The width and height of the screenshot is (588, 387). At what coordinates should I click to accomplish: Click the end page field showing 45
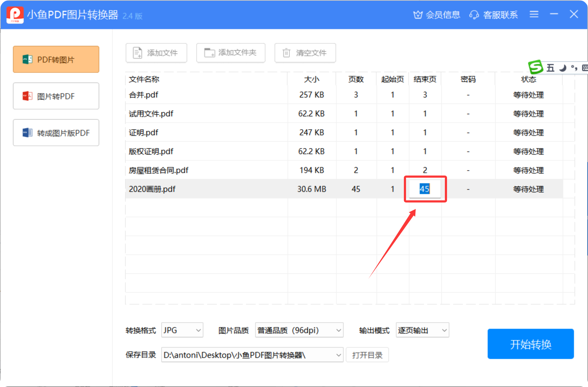[425, 189]
